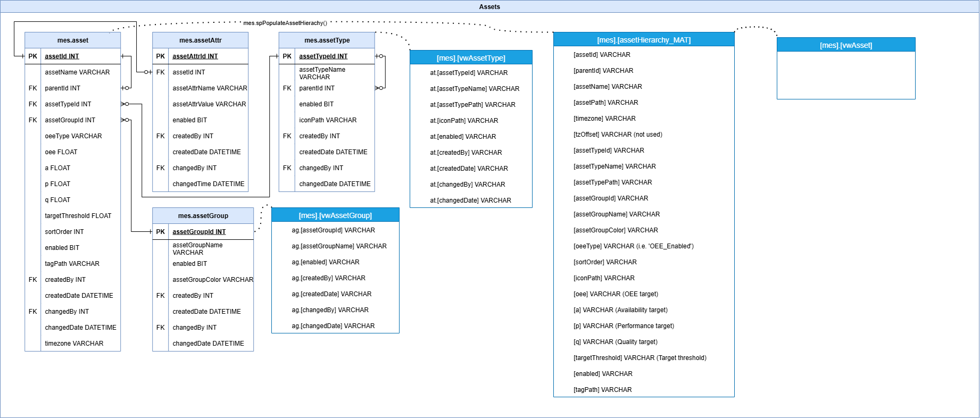
Task: Select [assetTypePath] VARCHAR in assetHierarchy_MAT
Action: point(644,182)
